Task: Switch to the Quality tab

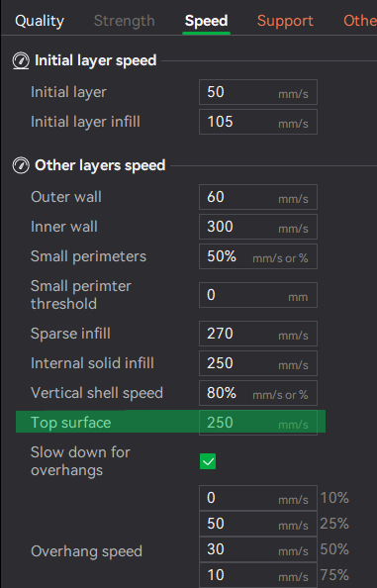Action: point(40,21)
